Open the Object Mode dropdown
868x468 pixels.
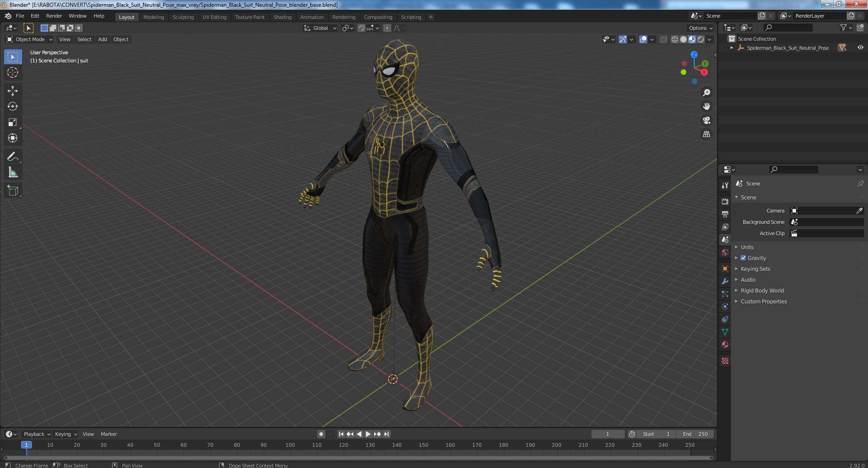pyautogui.click(x=29, y=39)
